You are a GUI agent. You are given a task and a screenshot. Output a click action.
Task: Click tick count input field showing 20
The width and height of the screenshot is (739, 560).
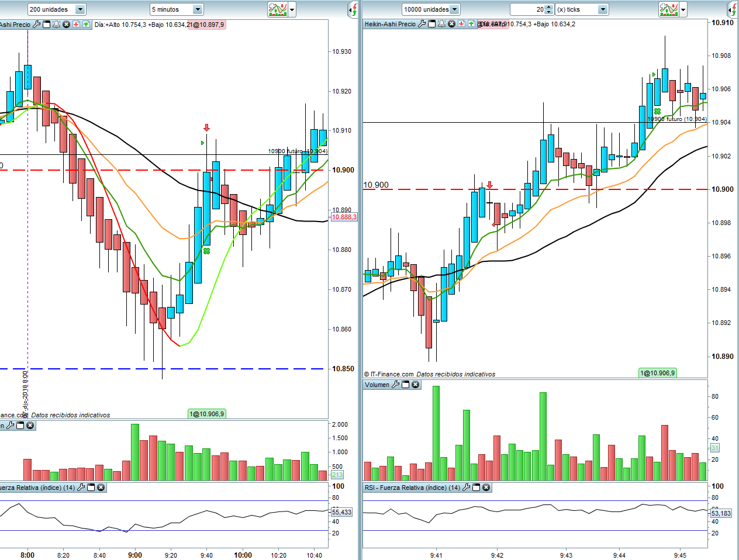[x=527, y=9]
